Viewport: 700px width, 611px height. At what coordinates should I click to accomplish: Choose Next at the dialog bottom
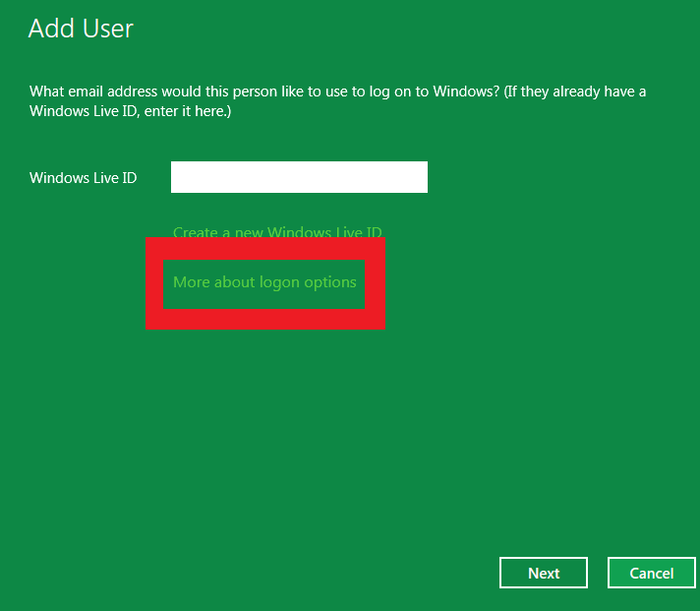tap(544, 573)
